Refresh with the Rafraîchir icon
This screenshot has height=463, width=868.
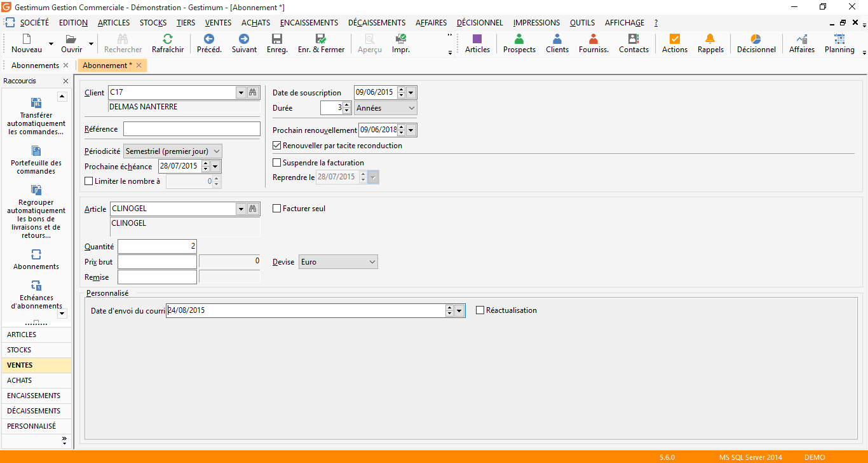coord(168,39)
